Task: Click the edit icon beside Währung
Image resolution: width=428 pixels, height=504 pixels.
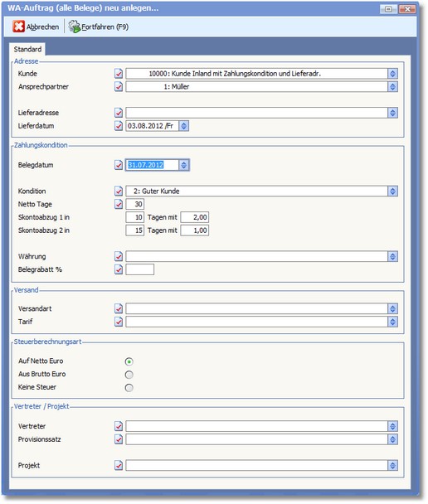Action: [x=119, y=256]
